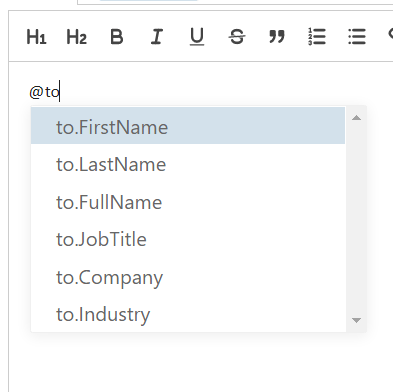
Task: Apply Heading 2 formatting
Action: click(x=77, y=37)
